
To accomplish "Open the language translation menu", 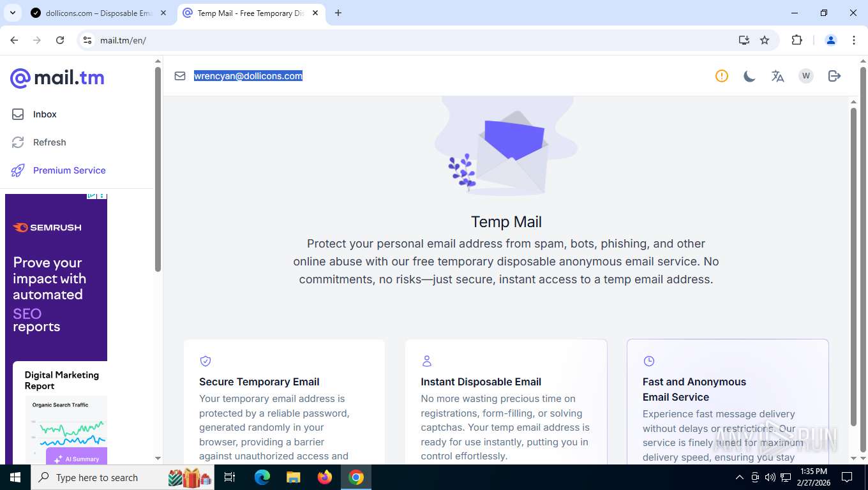I will pos(777,76).
